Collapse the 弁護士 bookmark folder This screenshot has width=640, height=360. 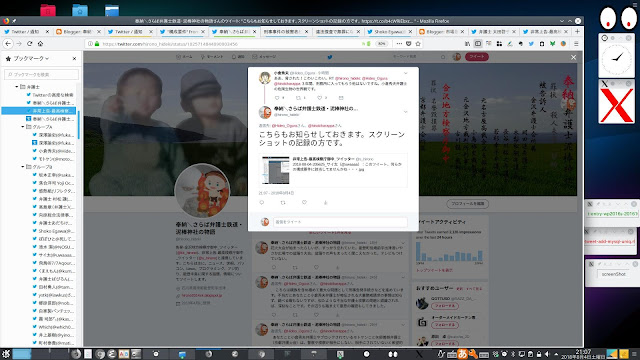point(17,87)
